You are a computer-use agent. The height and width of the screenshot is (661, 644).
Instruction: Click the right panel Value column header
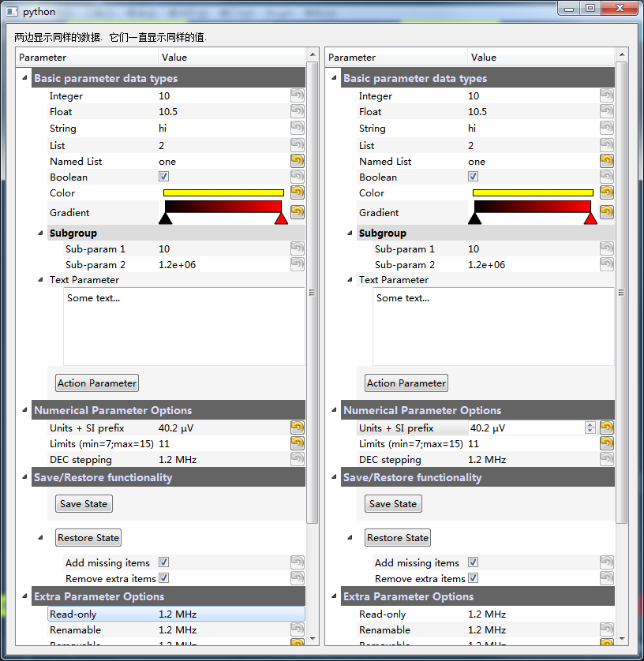coord(541,58)
